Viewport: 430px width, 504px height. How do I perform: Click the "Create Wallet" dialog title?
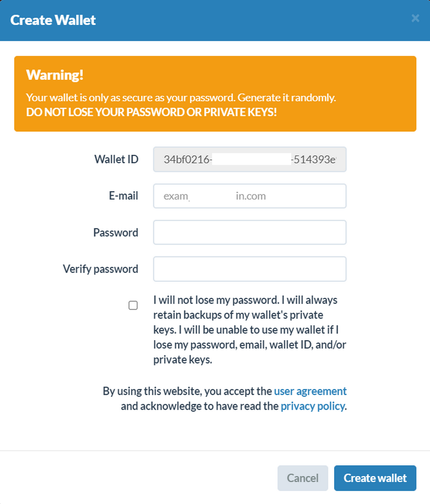pyautogui.click(x=53, y=20)
